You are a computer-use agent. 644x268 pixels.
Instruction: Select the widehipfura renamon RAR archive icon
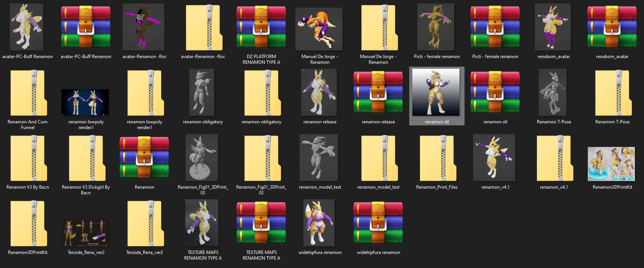click(378, 223)
